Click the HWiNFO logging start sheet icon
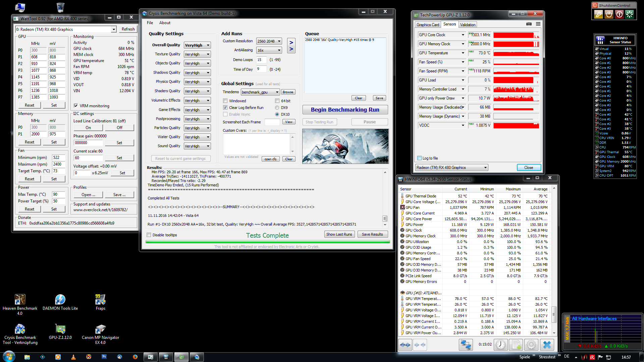The height and width of the screenshot is (362, 644). click(x=516, y=345)
